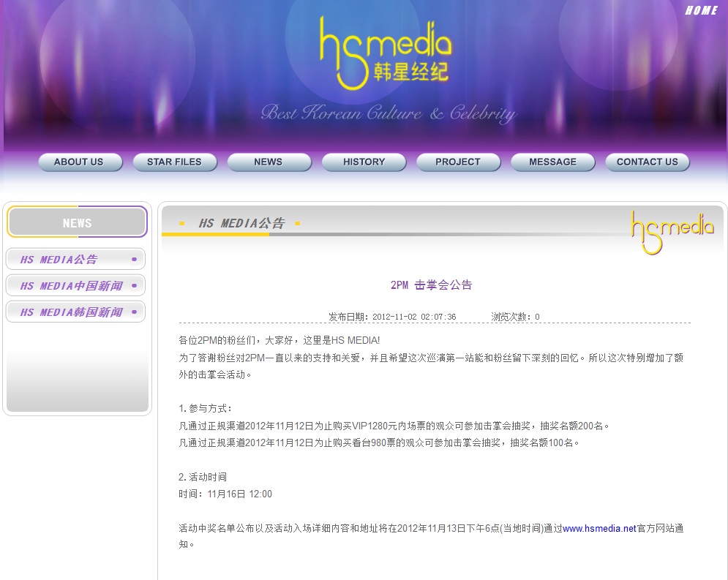Click the NEWS sidebar header
728x580 pixels.
pos(77,222)
